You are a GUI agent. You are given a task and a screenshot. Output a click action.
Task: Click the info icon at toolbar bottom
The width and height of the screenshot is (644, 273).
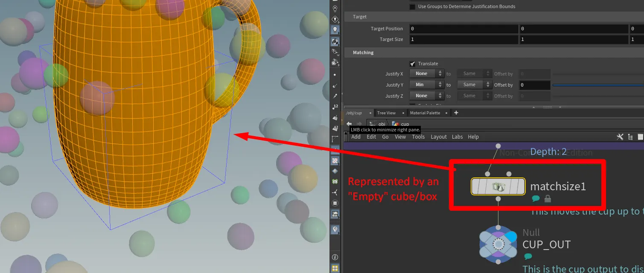click(x=335, y=257)
